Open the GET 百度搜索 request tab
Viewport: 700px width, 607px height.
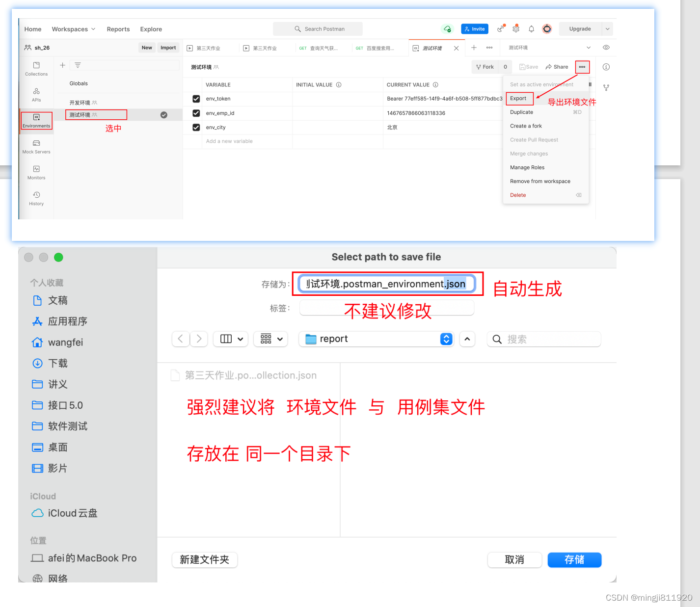(379, 48)
